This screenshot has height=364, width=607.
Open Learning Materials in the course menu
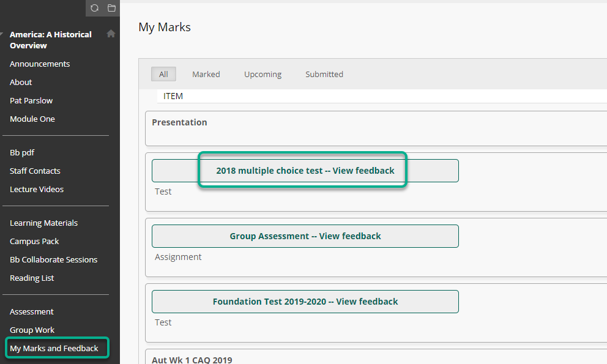[x=43, y=223]
